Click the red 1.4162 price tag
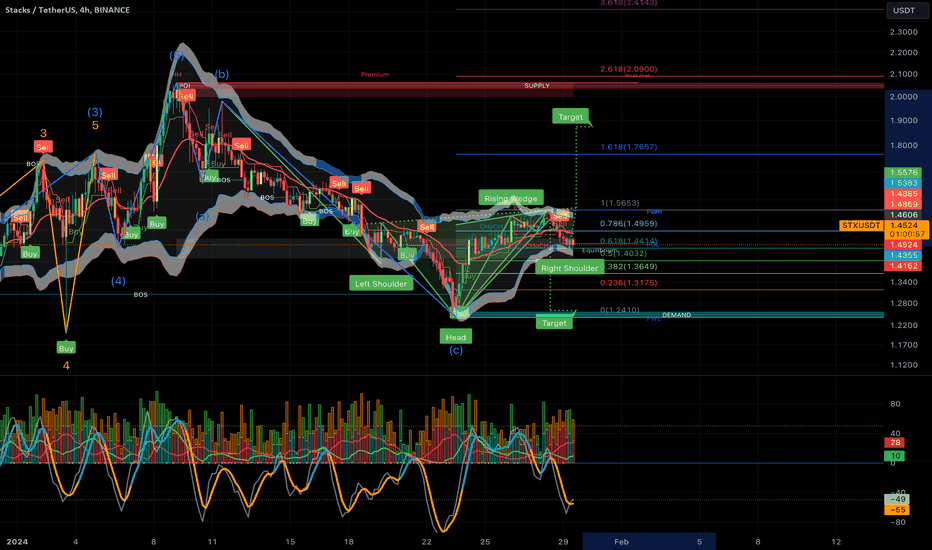Viewport: 932px width, 550px height. click(x=903, y=266)
